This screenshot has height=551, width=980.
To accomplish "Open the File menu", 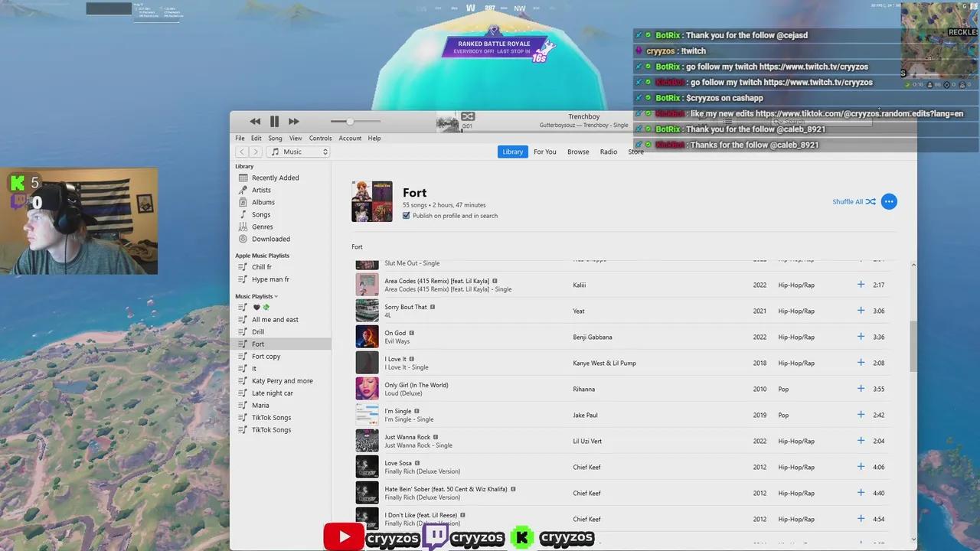I will (240, 139).
